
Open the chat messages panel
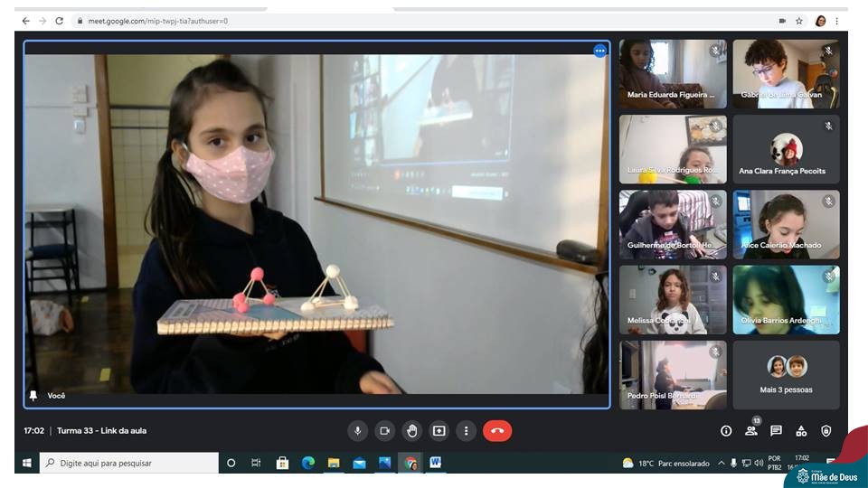click(776, 431)
